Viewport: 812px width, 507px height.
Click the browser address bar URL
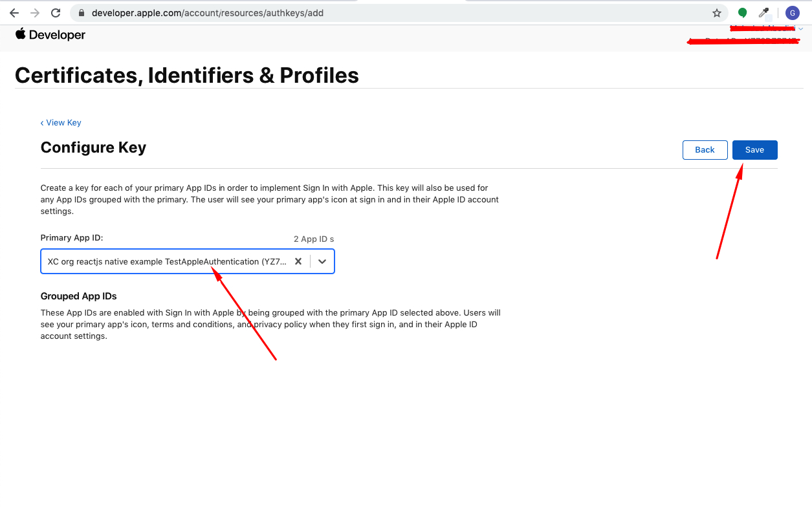click(207, 13)
